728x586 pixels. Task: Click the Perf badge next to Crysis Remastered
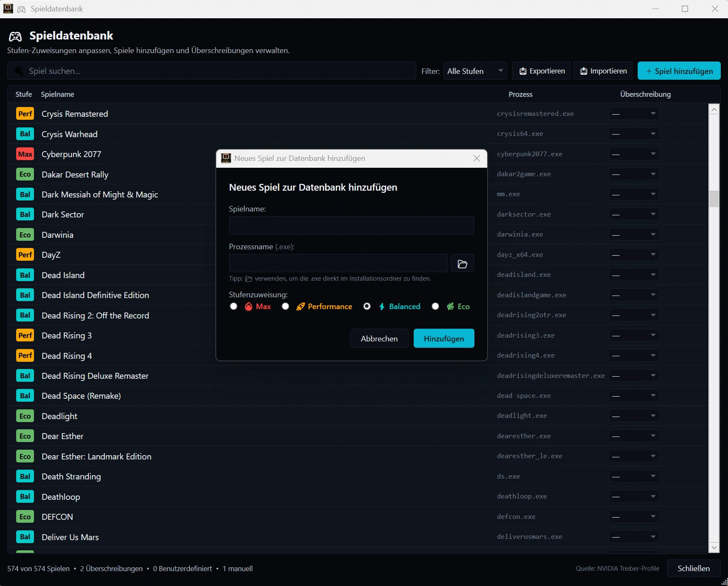pos(25,114)
